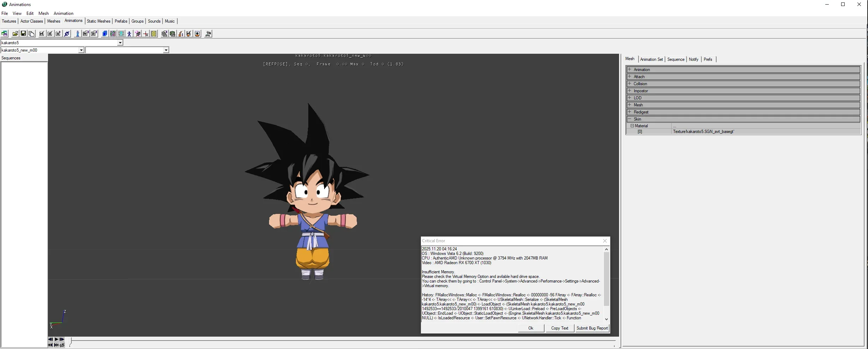Image resolution: width=868 pixels, height=349 pixels.
Task: Expand the Mesh property category
Action: click(x=629, y=105)
